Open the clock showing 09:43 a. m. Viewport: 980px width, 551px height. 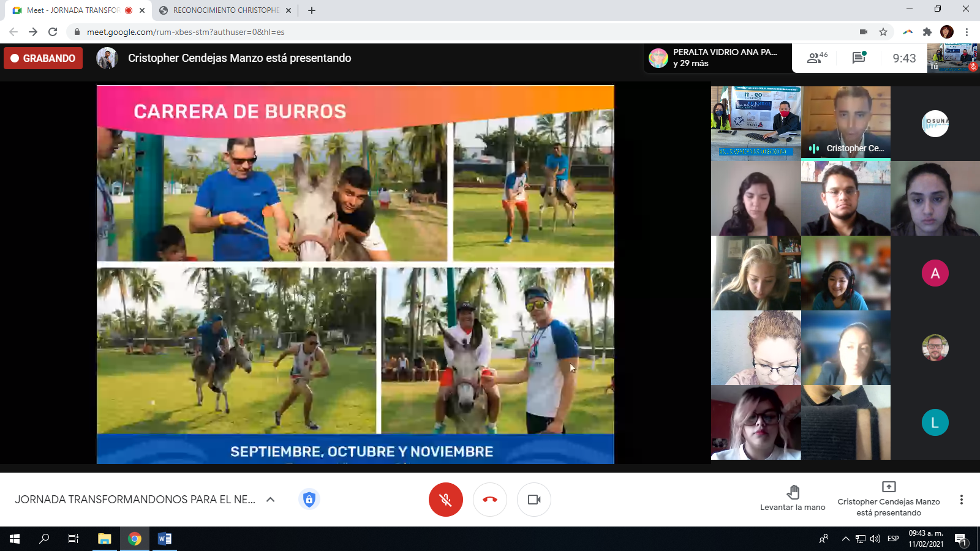click(925, 539)
